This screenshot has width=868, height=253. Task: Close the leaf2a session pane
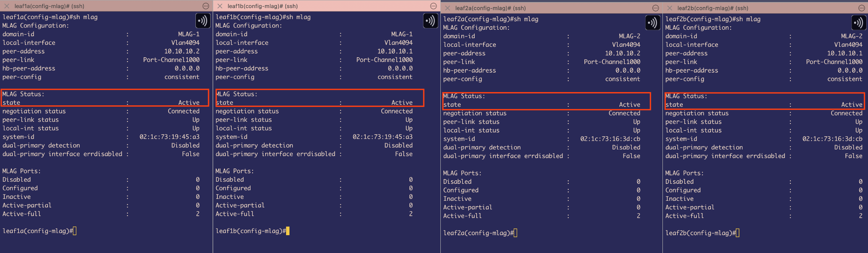tap(448, 8)
